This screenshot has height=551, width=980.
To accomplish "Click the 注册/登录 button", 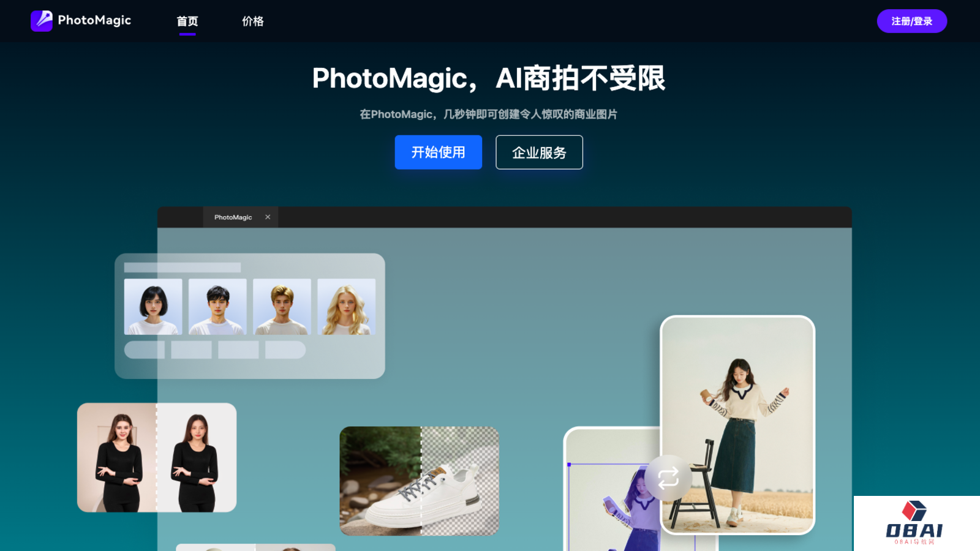I will pyautogui.click(x=912, y=21).
